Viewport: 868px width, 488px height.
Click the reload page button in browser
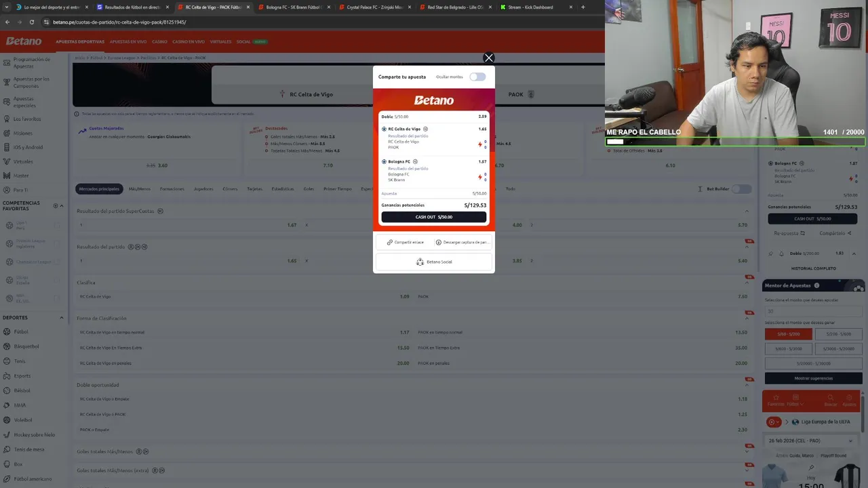click(31, 22)
